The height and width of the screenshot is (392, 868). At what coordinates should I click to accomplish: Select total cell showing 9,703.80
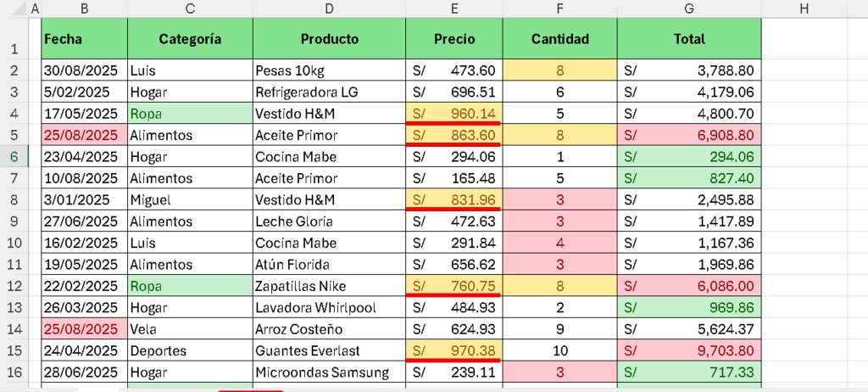tap(689, 351)
